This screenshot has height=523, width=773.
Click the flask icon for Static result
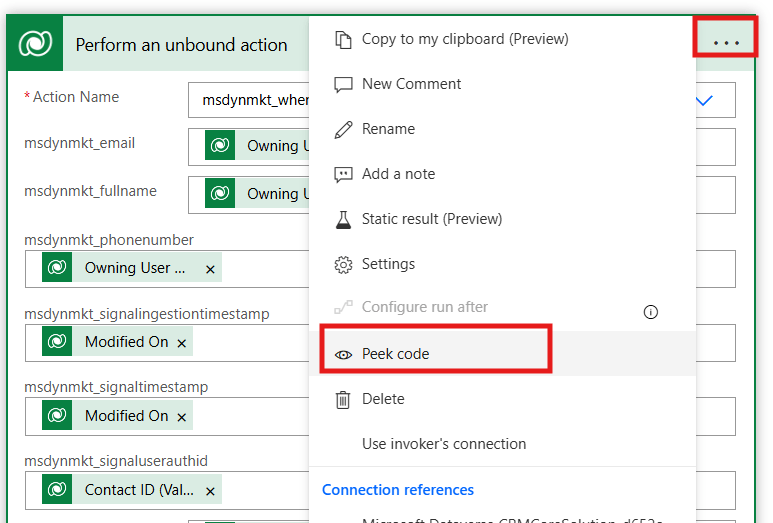[343, 219]
